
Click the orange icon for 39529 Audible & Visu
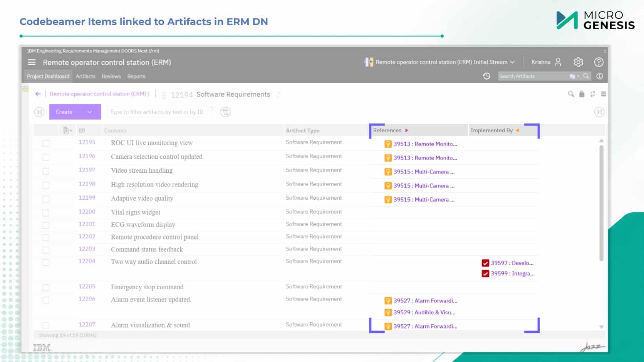tap(388, 313)
